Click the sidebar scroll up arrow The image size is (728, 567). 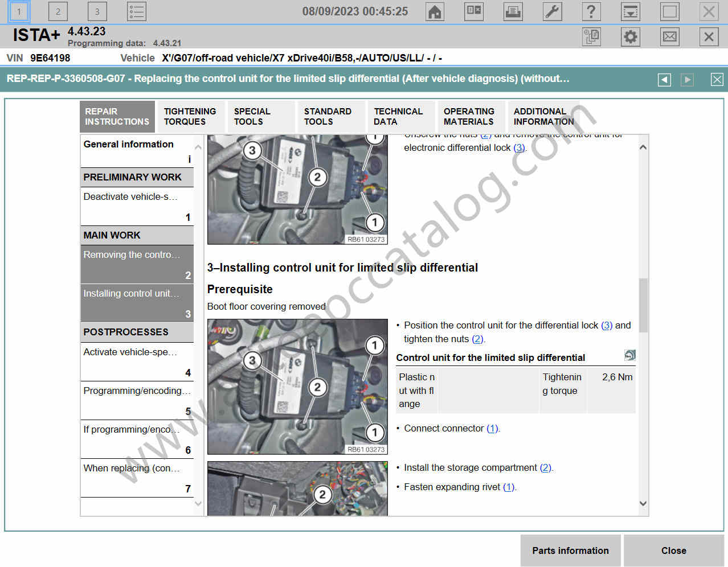click(x=198, y=147)
